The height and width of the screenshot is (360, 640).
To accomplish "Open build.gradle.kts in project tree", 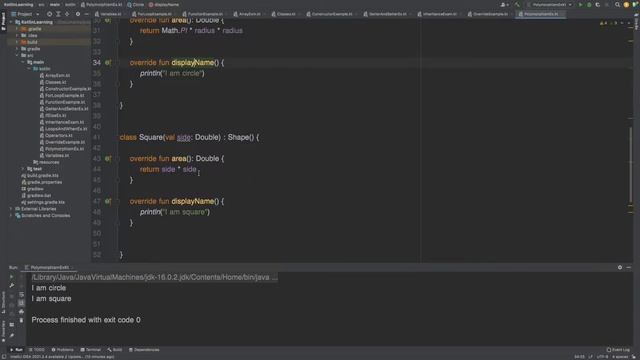I will [x=40, y=176].
